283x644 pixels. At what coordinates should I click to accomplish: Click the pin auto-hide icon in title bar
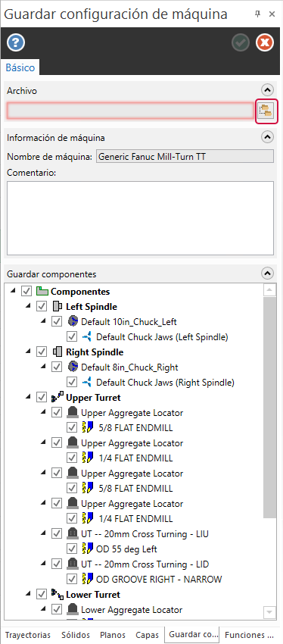pos(257,14)
